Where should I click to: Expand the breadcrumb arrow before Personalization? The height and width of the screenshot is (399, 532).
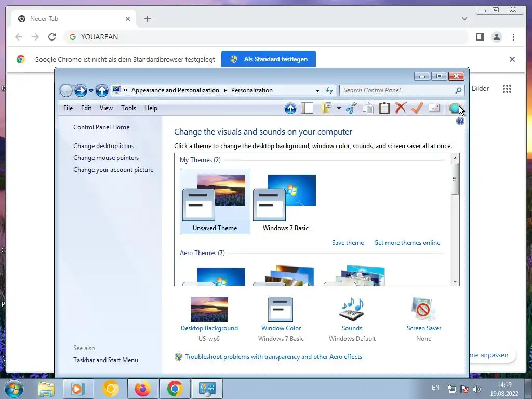coord(225,90)
